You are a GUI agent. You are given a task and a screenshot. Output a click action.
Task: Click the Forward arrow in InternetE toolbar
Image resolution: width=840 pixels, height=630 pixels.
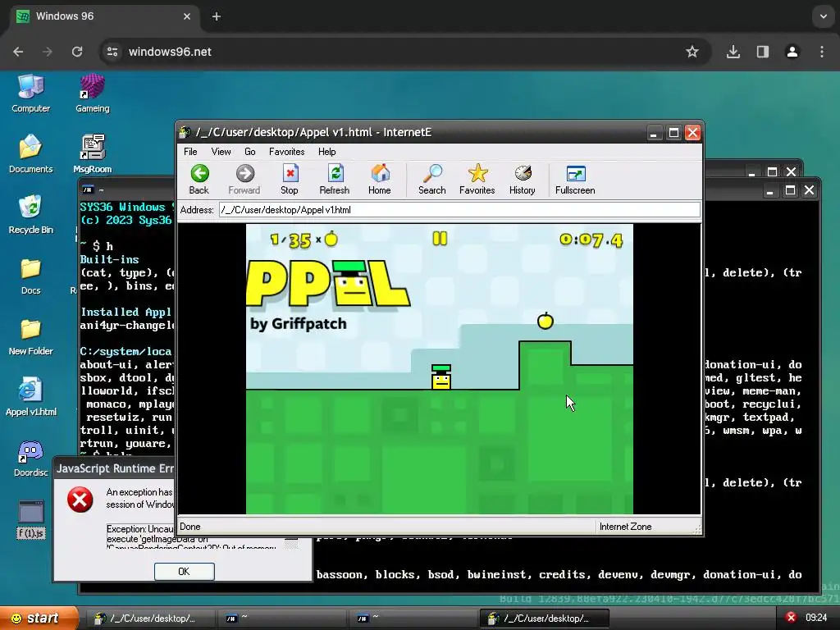pyautogui.click(x=244, y=180)
